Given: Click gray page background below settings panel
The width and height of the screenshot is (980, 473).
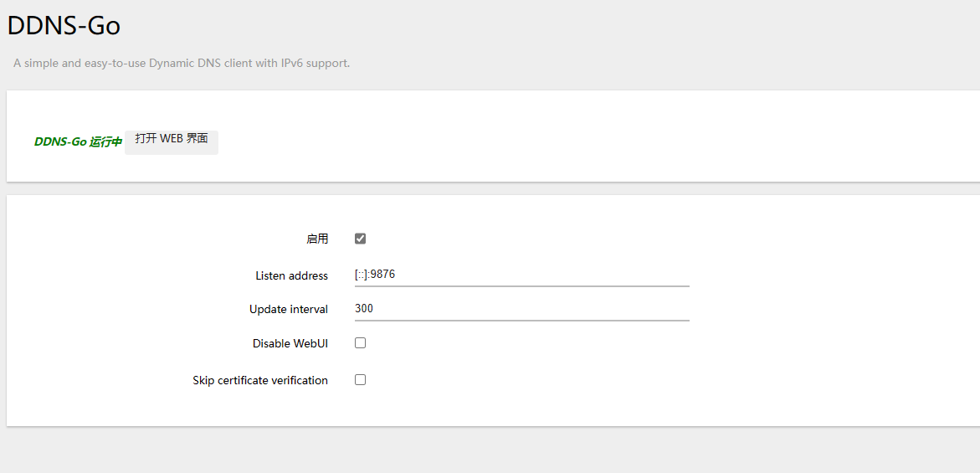Looking at the screenshot, I should tap(488, 451).
